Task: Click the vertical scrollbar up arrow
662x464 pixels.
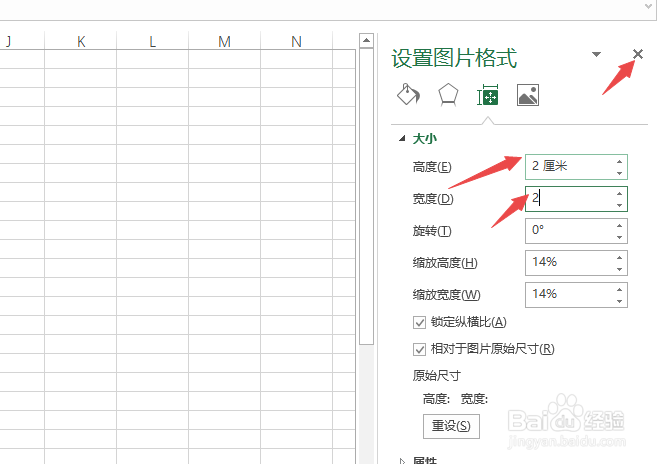Action: [x=366, y=41]
